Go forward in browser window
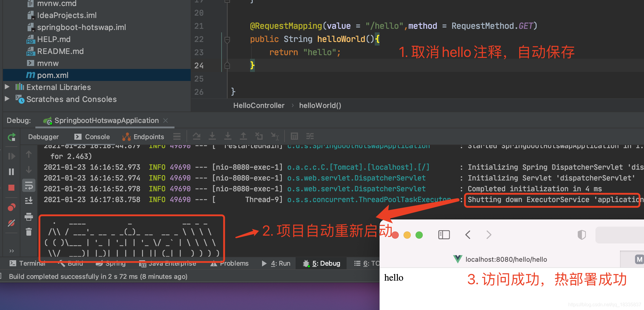Viewport: 644px width, 310px height. 489,235
